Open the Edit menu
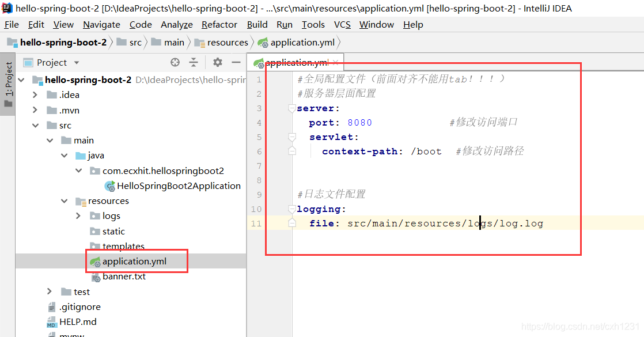 point(36,25)
